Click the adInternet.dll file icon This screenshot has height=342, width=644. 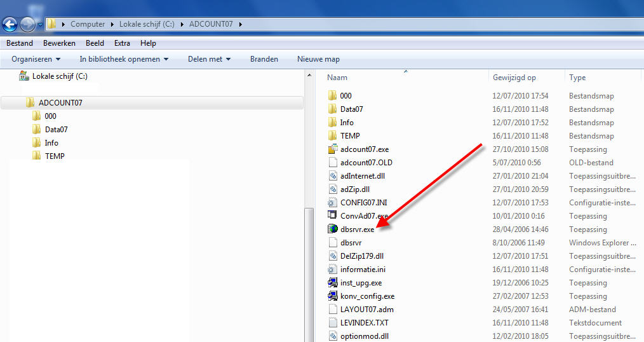pos(333,176)
